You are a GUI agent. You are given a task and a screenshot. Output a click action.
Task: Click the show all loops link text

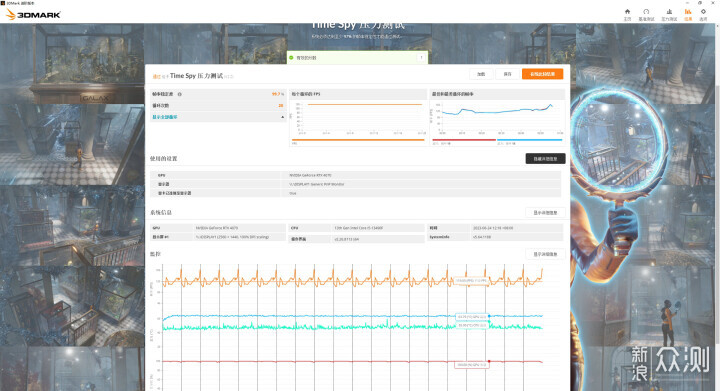click(x=165, y=117)
